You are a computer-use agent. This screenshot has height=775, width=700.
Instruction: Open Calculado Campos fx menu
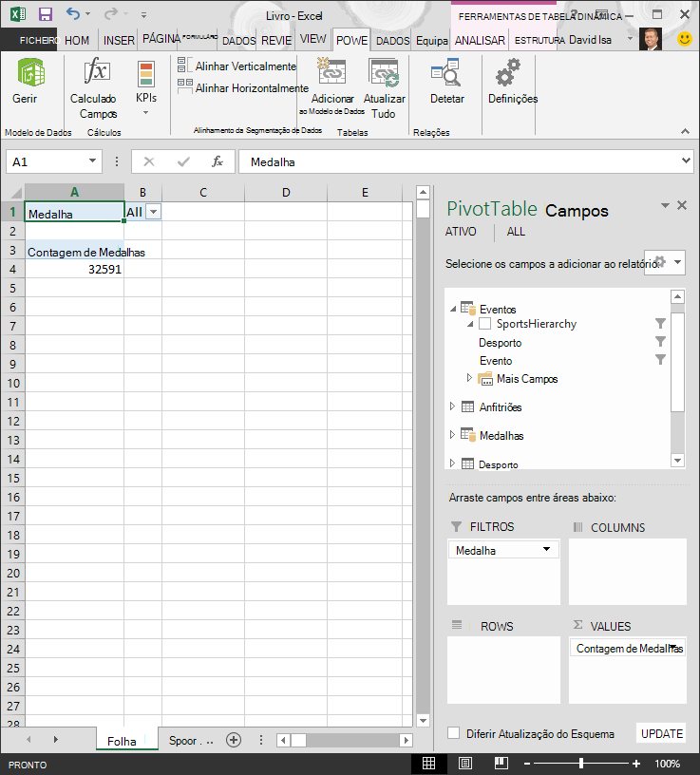[95, 89]
